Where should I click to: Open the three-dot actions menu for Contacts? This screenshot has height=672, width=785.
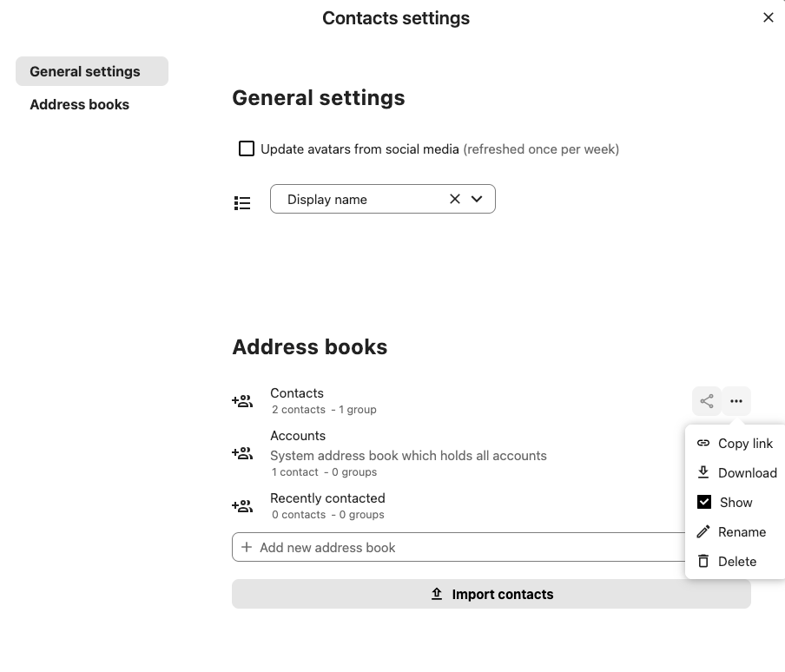coord(736,401)
